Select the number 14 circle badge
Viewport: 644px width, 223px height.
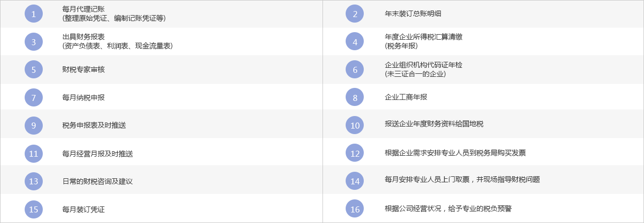pyautogui.click(x=355, y=181)
